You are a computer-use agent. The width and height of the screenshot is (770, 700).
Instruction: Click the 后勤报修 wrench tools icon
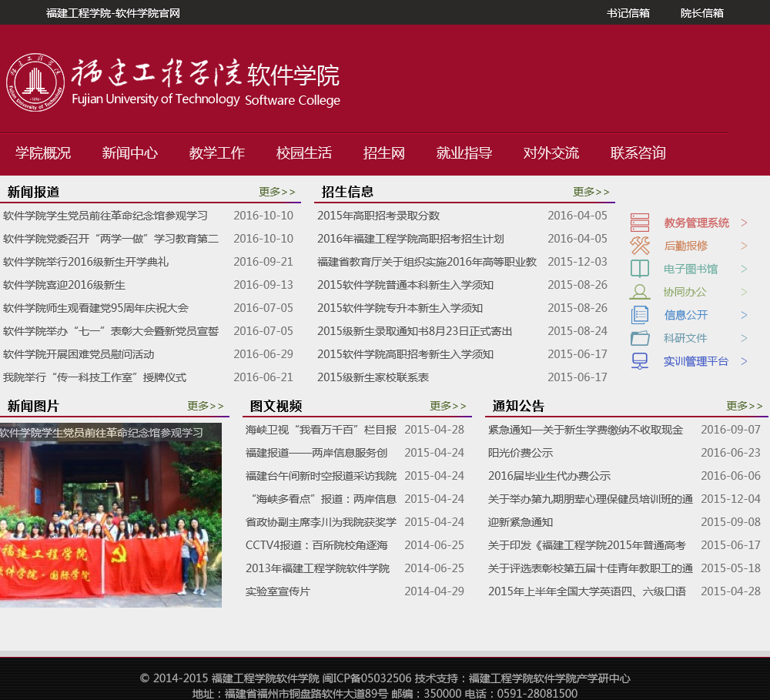click(640, 246)
